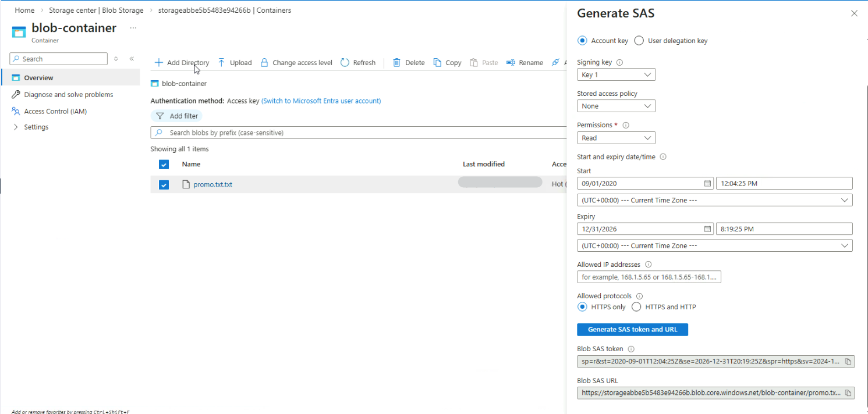Open Diagnose and solve problems
Viewport: 868px width, 414px height.
click(68, 95)
